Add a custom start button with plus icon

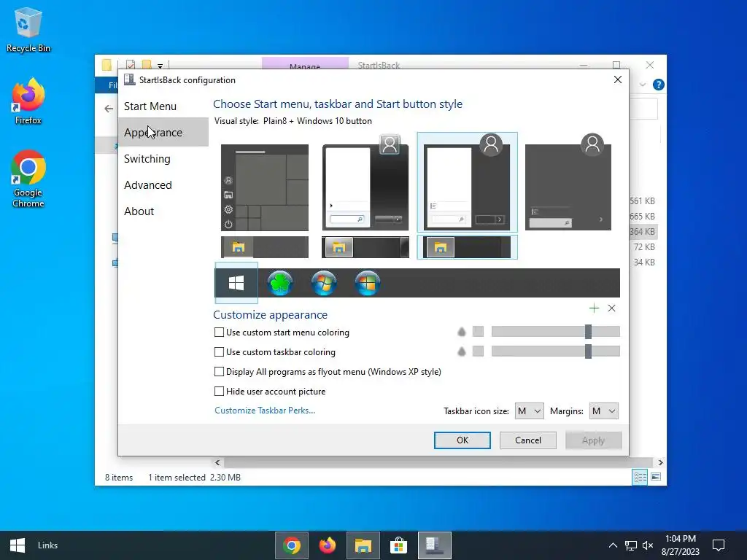[594, 308]
